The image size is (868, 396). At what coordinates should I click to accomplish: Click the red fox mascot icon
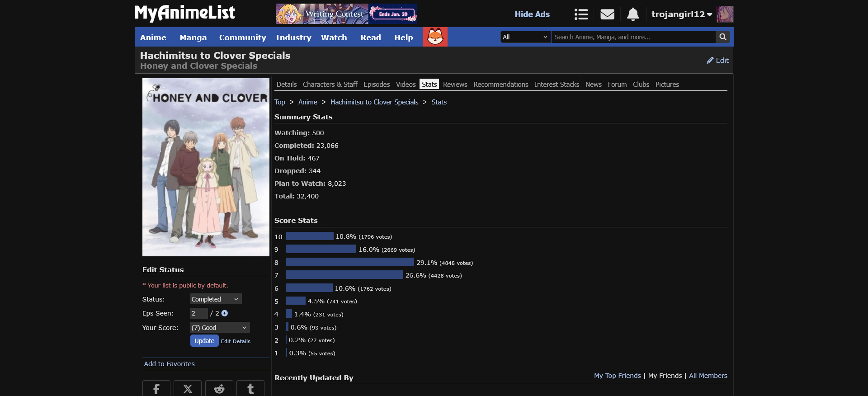[435, 37]
